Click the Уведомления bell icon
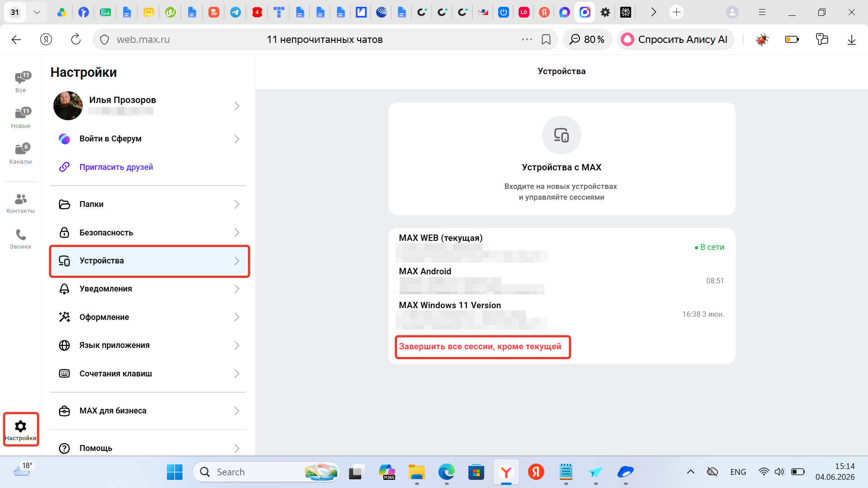Screen dimensions: 868x488 coord(65,289)
